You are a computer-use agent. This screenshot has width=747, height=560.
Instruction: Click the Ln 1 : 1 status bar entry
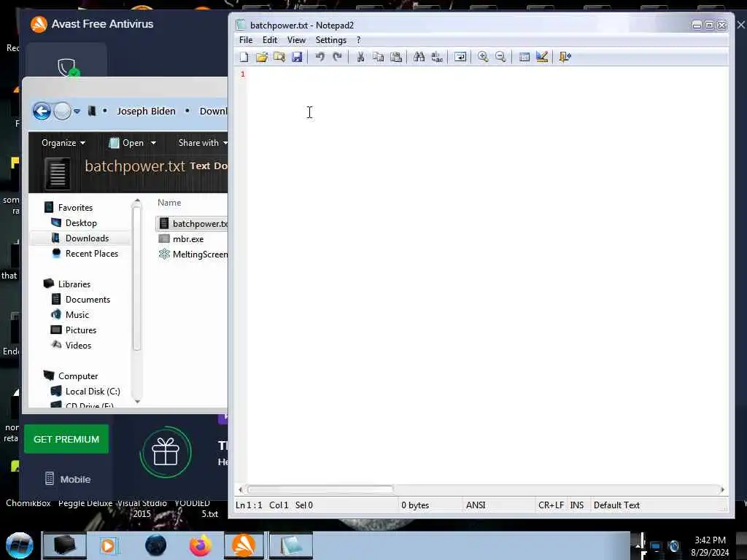[x=249, y=505]
